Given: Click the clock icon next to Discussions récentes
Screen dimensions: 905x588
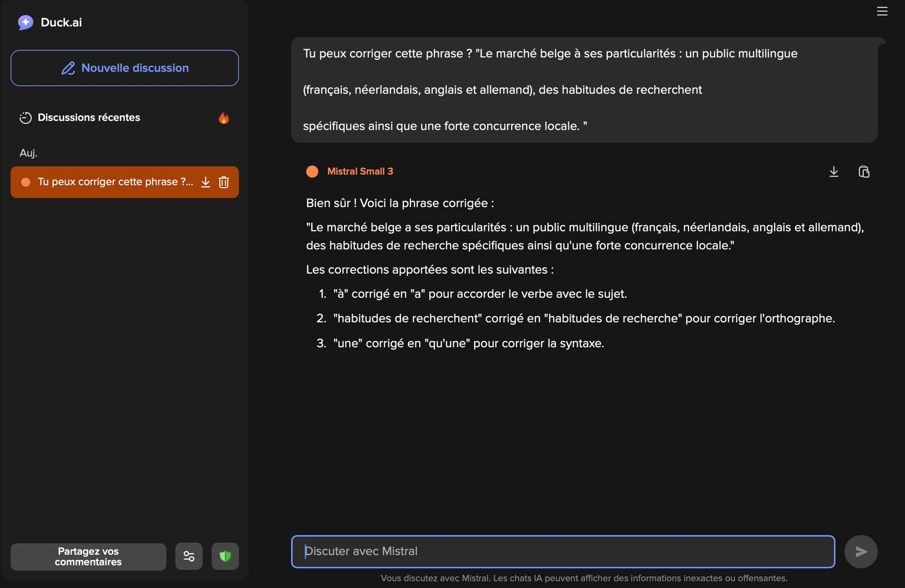Looking at the screenshot, I should [25, 118].
